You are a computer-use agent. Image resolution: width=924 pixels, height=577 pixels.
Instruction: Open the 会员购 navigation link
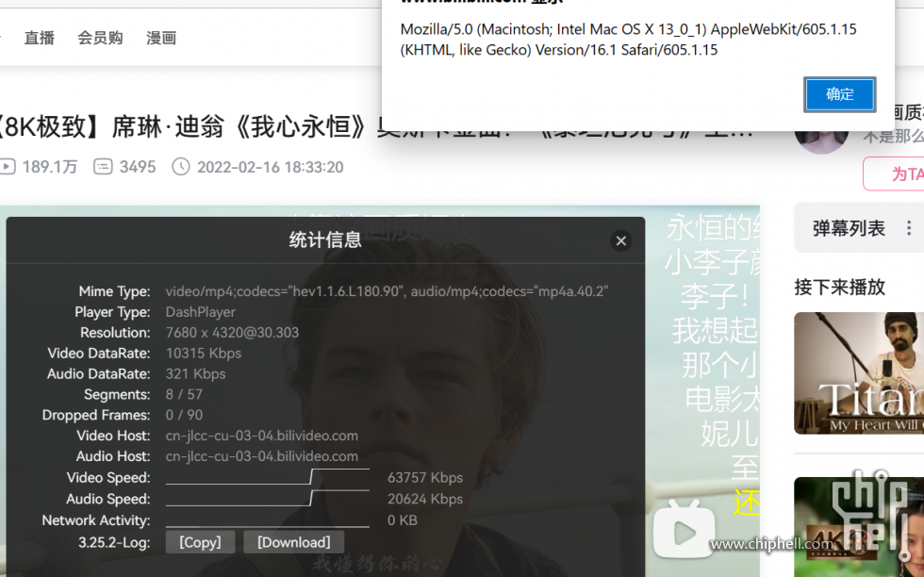click(100, 38)
